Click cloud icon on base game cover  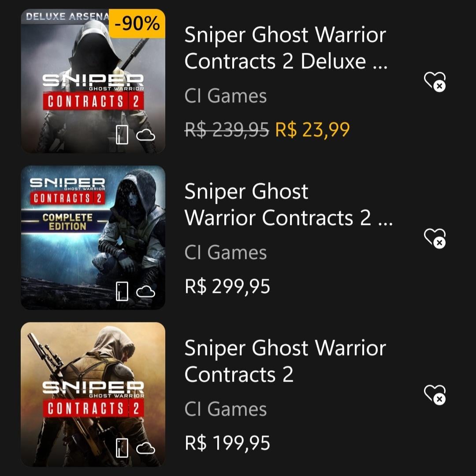pyautogui.click(x=145, y=448)
